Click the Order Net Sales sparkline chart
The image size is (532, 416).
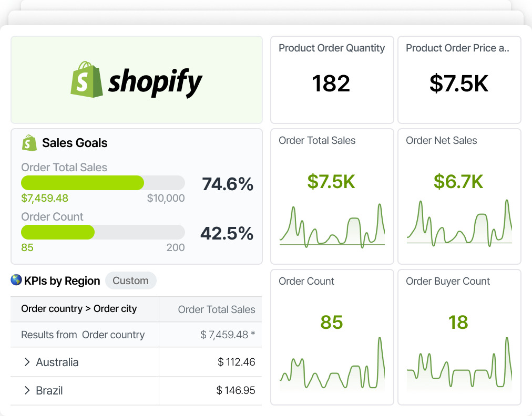[459, 223]
